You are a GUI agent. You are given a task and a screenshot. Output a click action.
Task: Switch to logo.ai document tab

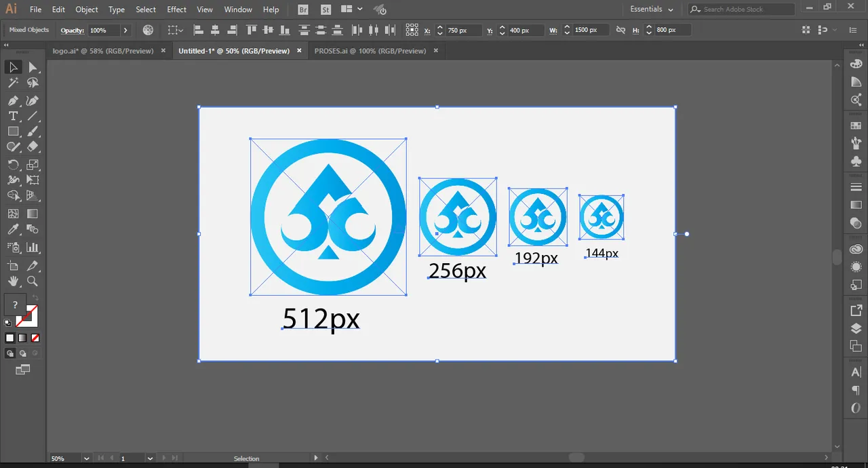(103, 51)
